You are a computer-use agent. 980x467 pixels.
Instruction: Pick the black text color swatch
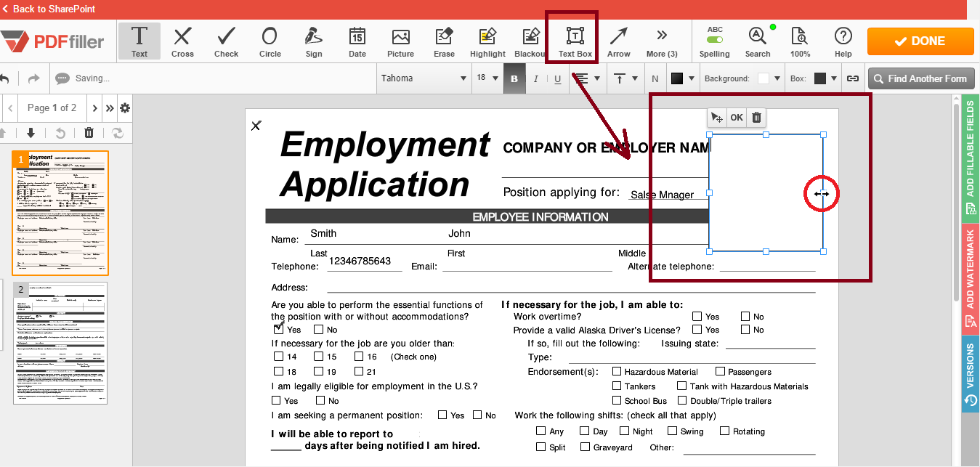pos(677,78)
